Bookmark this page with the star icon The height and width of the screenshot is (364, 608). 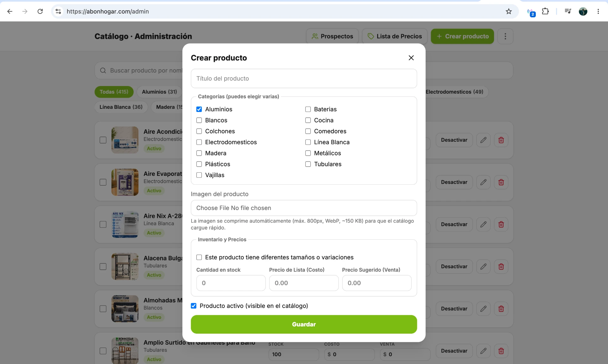[509, 11]
